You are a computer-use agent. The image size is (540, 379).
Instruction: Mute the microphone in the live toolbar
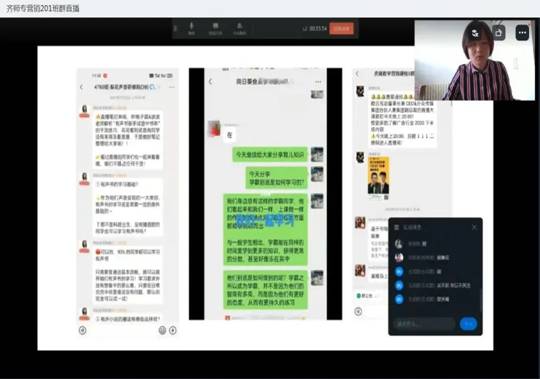point(191,29)
